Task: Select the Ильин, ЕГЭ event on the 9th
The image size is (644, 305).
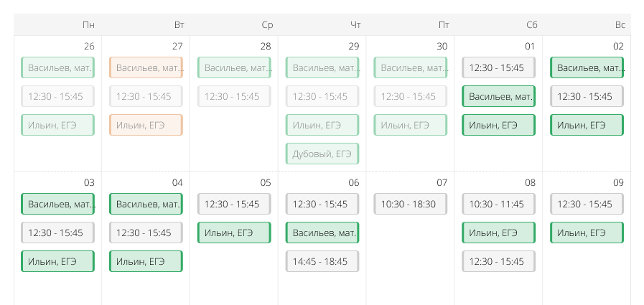Action: click(587, 233)
